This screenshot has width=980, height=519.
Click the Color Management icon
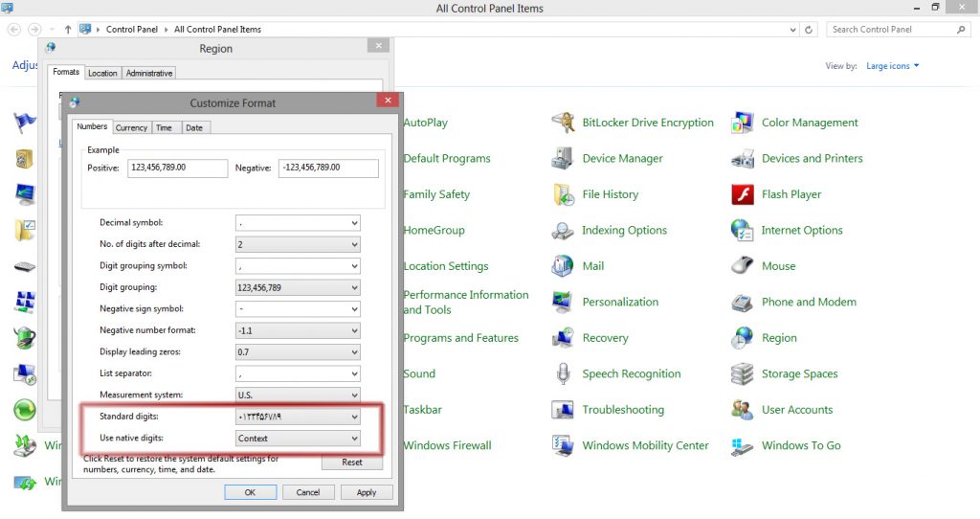742,123
